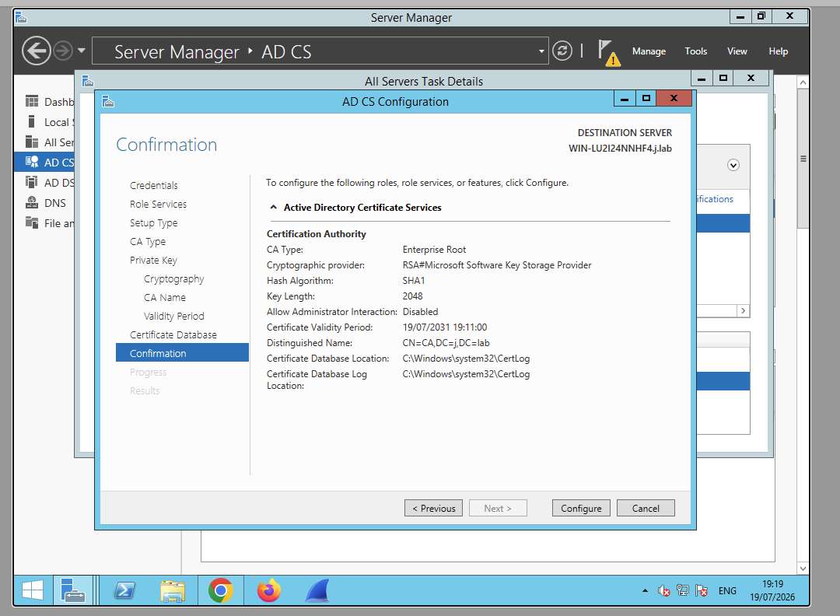Click the Server Manager back arrow
The image size is (840, 616).
[37, 51]
